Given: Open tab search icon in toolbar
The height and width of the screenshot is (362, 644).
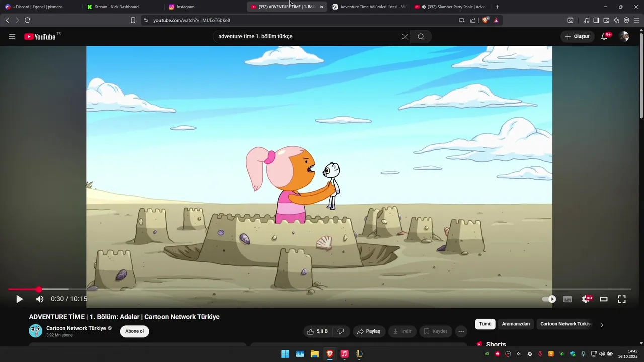Looking at the screenshot, I should [570, 20].
